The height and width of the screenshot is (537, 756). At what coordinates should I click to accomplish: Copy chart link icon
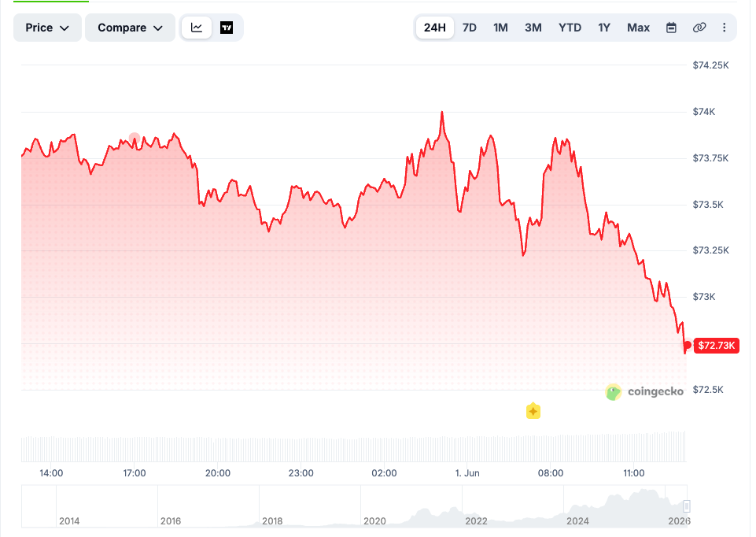pyautogui.click(x=699, y=28)
